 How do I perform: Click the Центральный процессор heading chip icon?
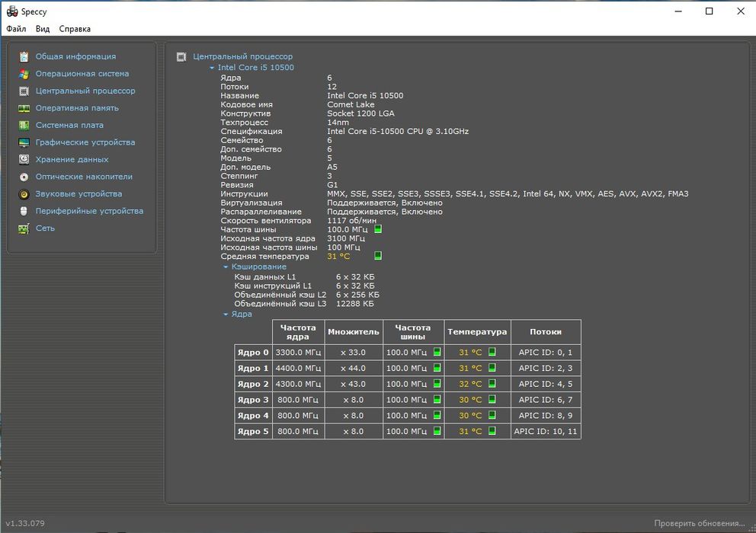click(x=181, y=57)
